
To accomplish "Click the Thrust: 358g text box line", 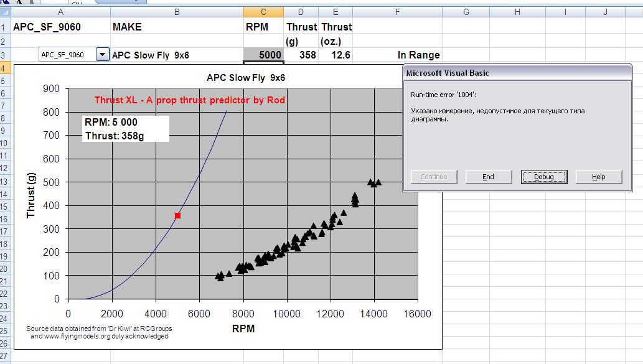I will click(x=115, y=136).
